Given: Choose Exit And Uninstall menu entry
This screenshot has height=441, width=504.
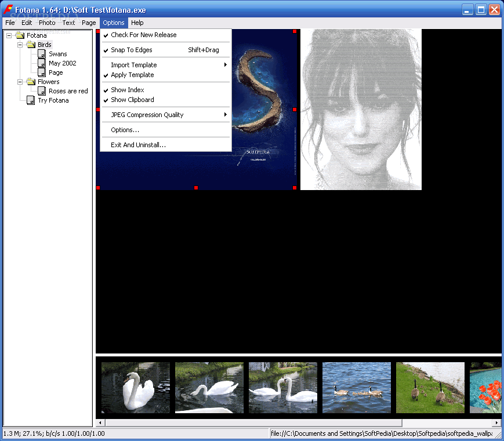Looking at the screenshot, I should (138, 145).
